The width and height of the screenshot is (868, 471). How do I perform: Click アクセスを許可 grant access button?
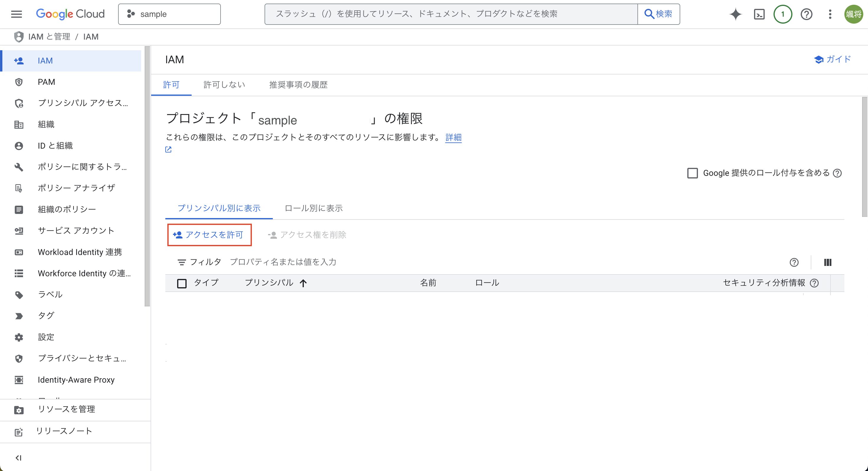click(209, 235)
